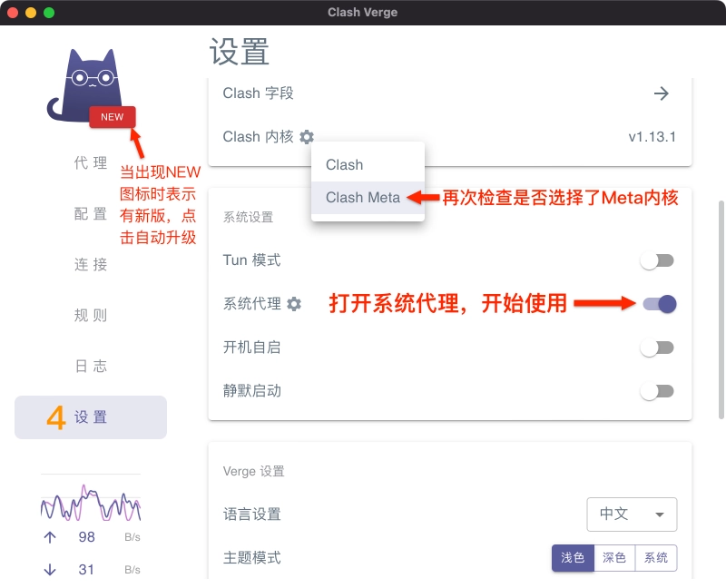This screenshot has height=588, width=726.
Task: Toggle 静默启动 silent start
Action: 656,391
